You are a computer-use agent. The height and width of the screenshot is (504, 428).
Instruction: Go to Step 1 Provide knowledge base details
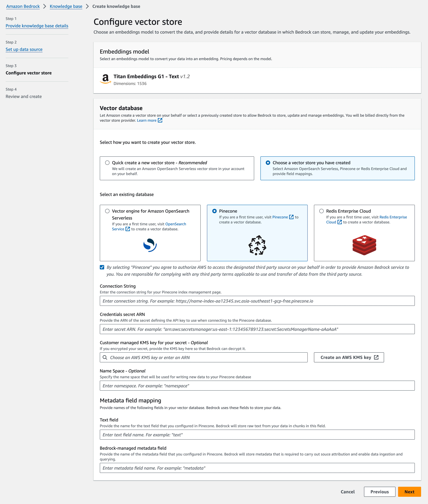(x=37, y=26)
